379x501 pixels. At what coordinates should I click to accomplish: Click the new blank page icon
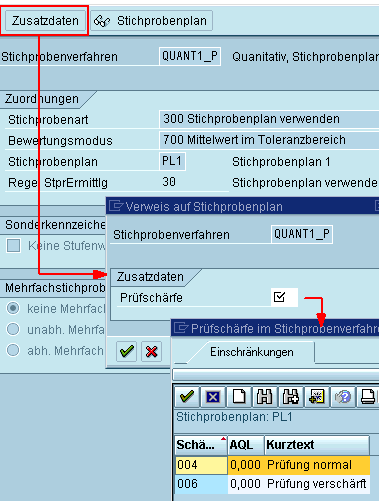click(239, 397)
